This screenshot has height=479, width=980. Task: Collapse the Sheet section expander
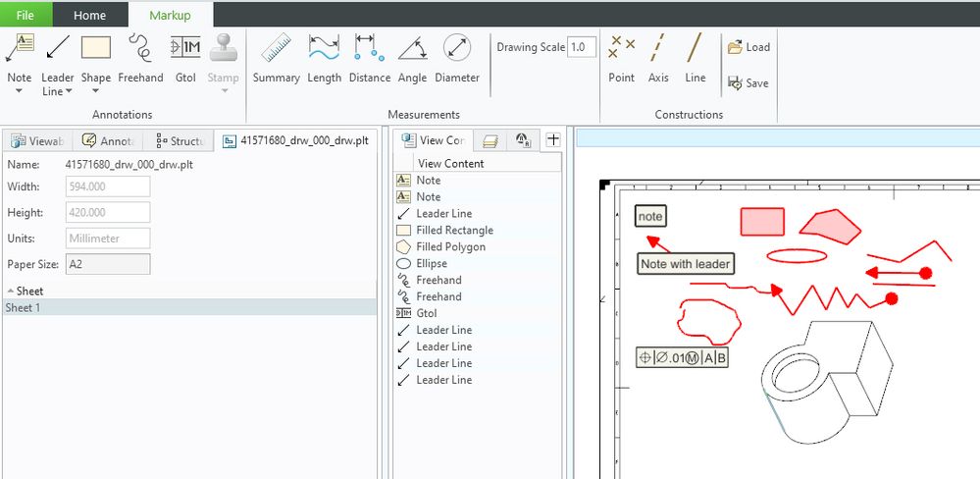coord(10,292)
